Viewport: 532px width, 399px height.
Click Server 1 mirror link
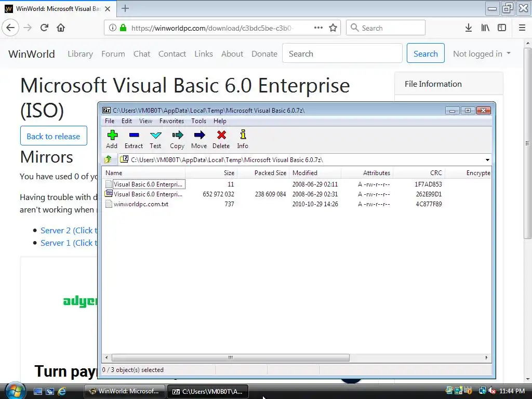pyautogui.click(x=69, y=243)
